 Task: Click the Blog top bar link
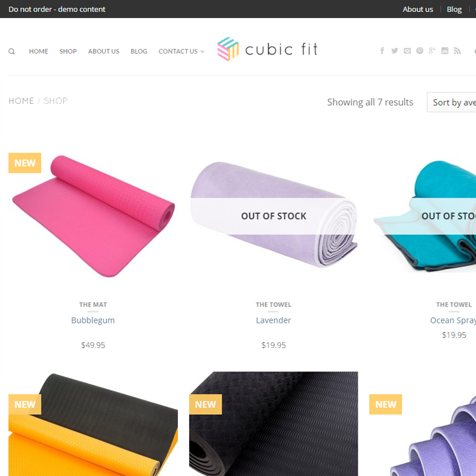click(454, 10)
